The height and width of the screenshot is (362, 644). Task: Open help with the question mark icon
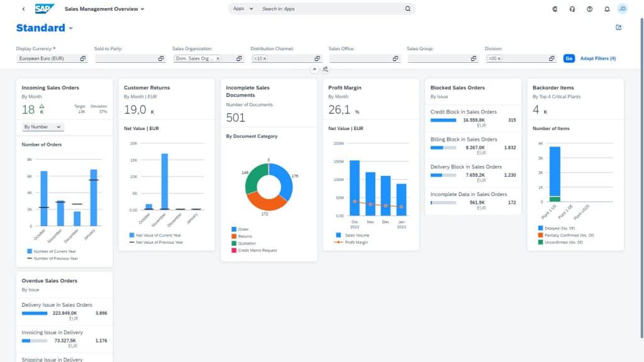point(589,9)
